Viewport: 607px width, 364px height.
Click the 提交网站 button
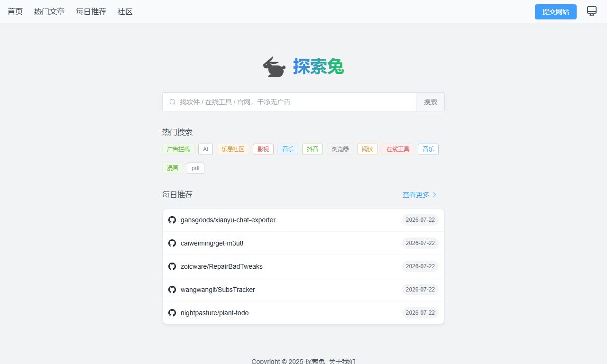click(x=556, y=12)
